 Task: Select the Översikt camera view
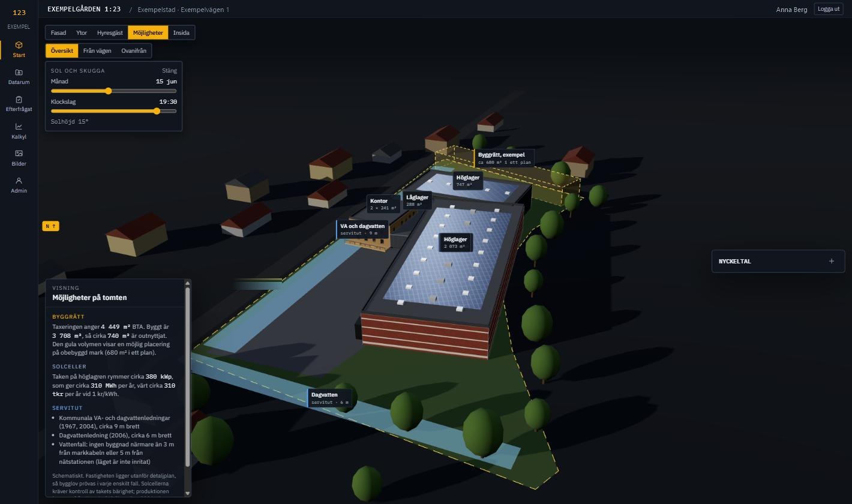[62, 50]
